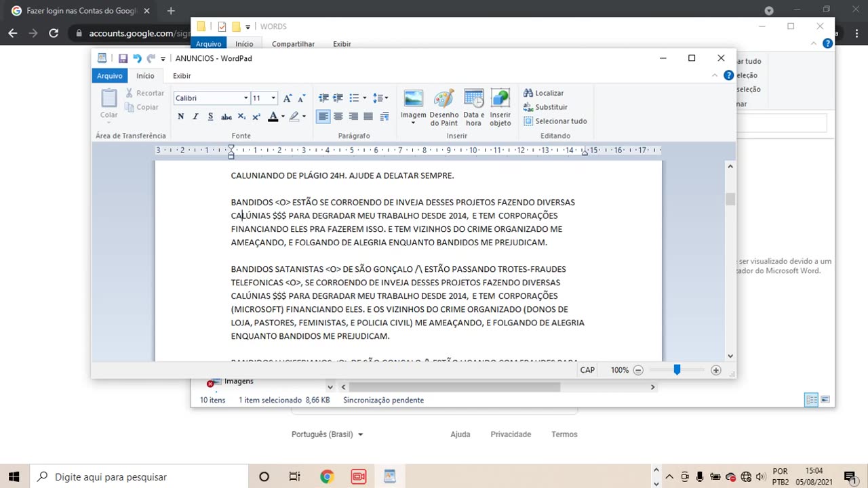Click Substituir in the Editando group
This screenshot has width=868, height=488.
(546, 107)
